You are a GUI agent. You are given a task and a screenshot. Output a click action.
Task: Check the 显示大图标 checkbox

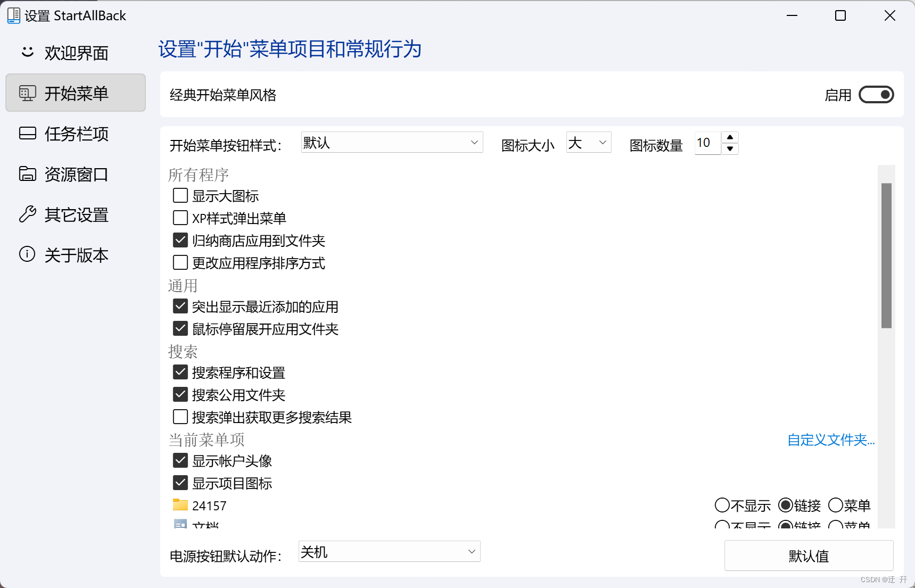click(180, 195)
